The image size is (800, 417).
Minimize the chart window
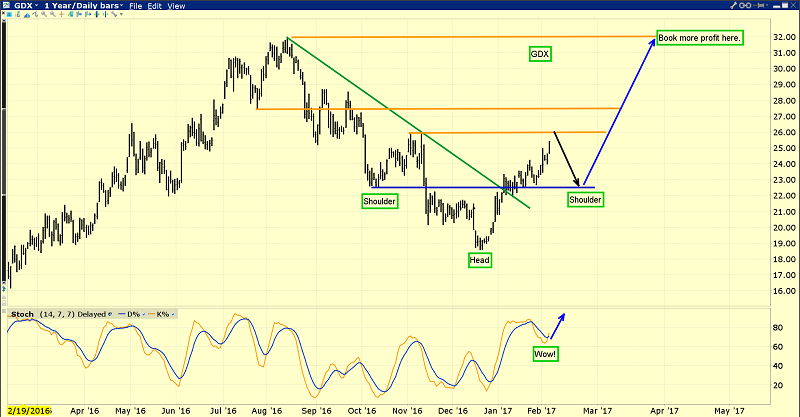coord(777,6)
